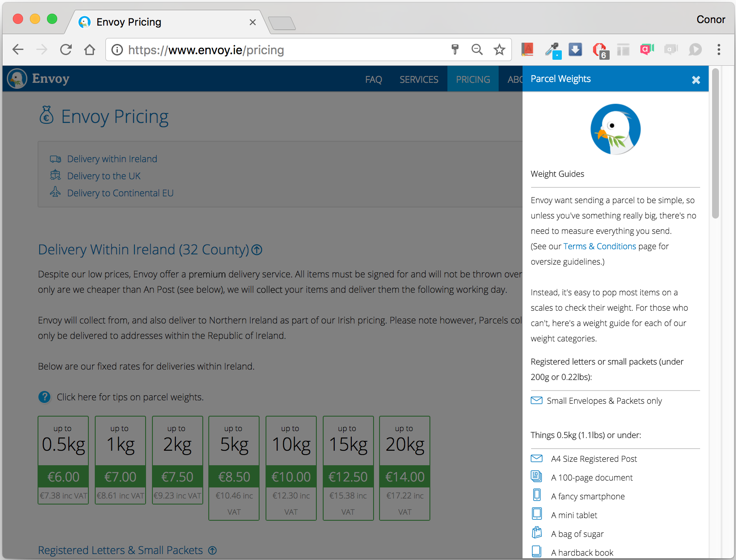The image size is (736, 560).
Task: Click the blue question mark tips icon
Action: [44, 397]
